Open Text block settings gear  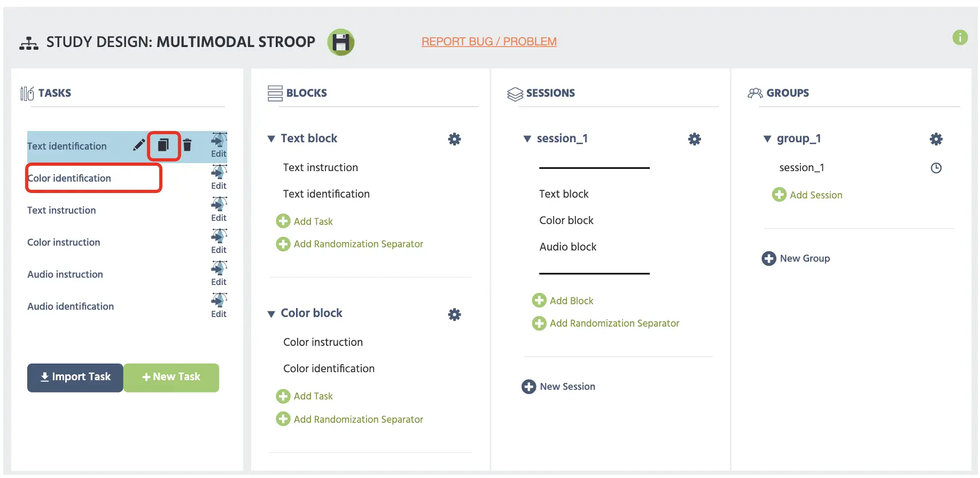455,139
